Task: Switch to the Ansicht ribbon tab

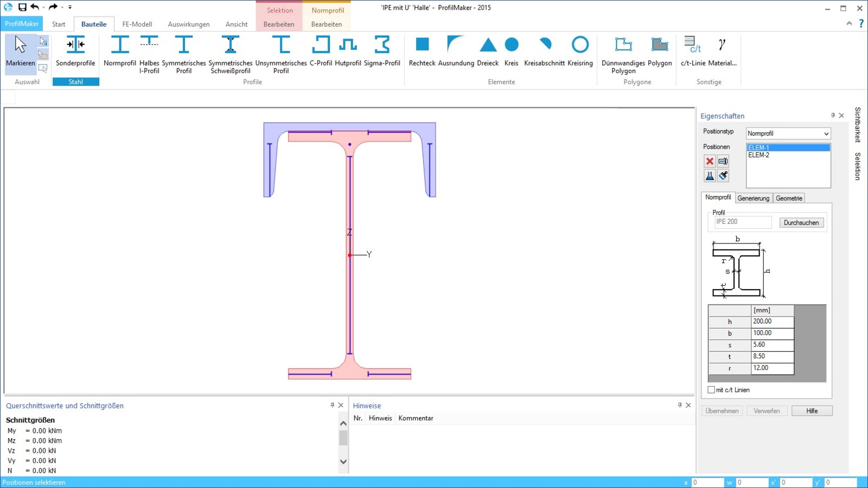Action: point(237,24)
